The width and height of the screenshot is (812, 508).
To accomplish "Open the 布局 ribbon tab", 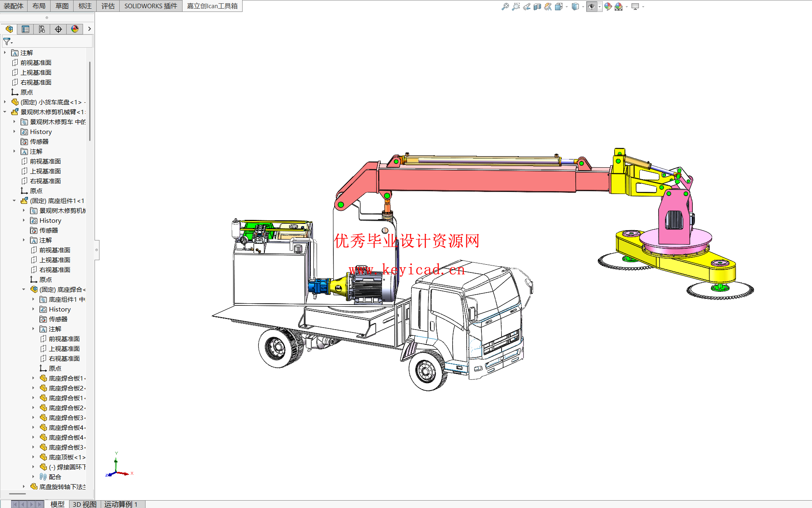I will coord(39,6).
